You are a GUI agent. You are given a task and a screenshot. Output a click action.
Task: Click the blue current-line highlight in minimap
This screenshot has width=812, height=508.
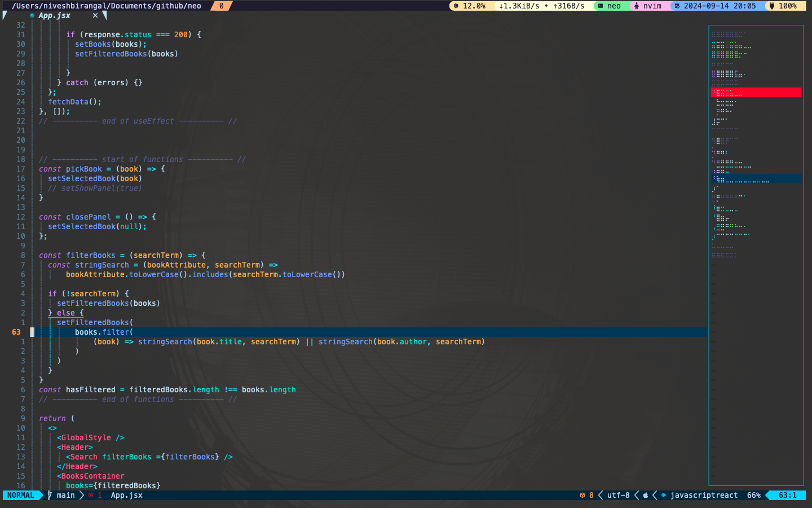coord(756,179)
